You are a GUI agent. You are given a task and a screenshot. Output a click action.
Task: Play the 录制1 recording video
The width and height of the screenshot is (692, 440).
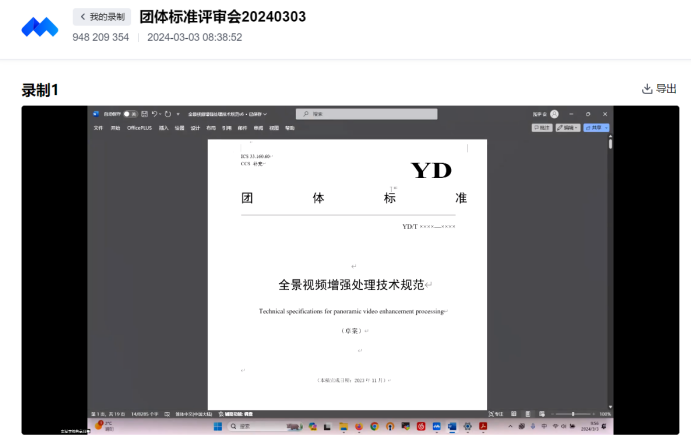coord(350,270)
